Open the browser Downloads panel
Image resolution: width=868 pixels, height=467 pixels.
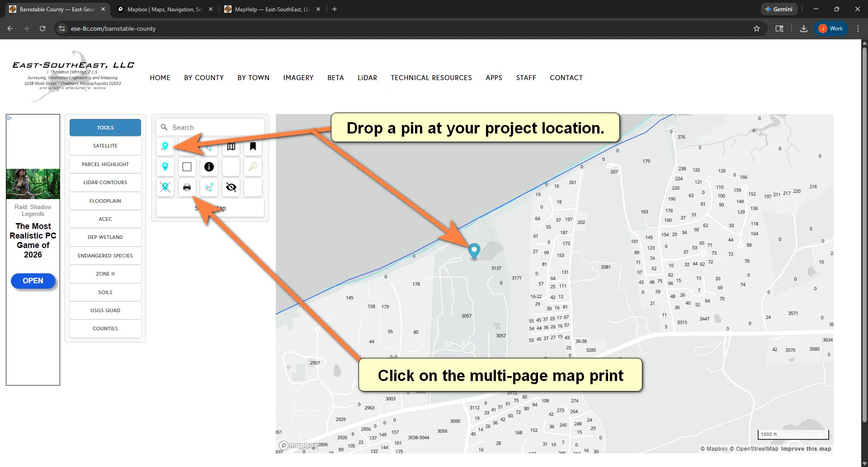coord(803,28)
